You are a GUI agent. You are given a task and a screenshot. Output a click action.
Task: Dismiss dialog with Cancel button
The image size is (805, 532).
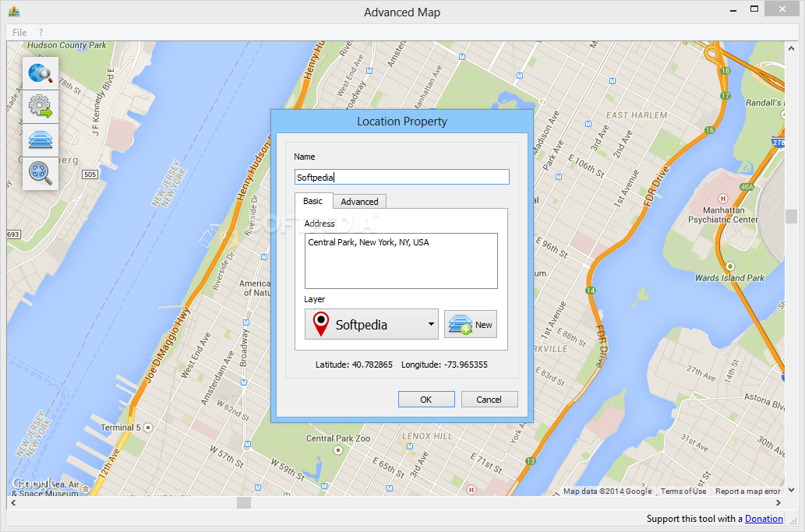pos(489,399)
